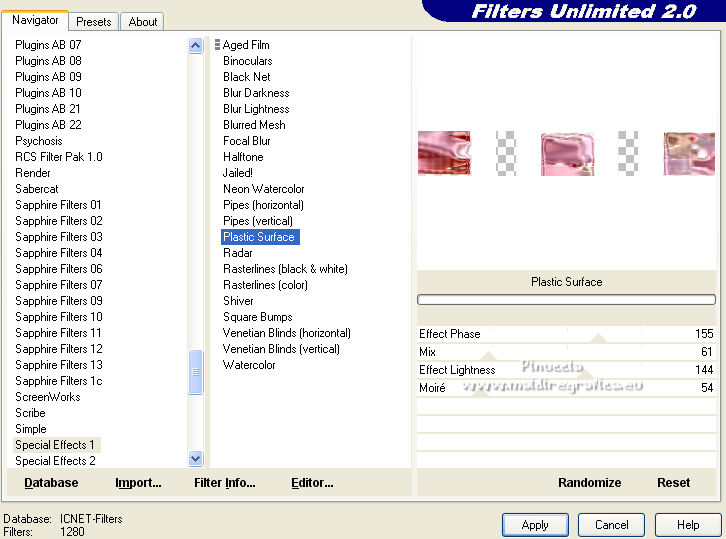This screenshot has height=539, width=726.
Task: Select Sapphire Filters 06 category
Action: pos(58,269)
